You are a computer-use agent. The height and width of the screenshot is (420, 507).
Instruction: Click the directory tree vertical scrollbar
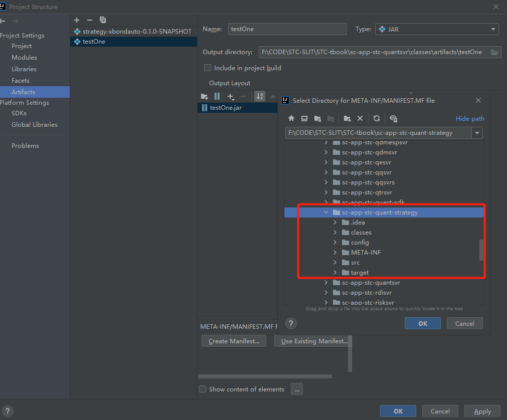click(481, 250)
